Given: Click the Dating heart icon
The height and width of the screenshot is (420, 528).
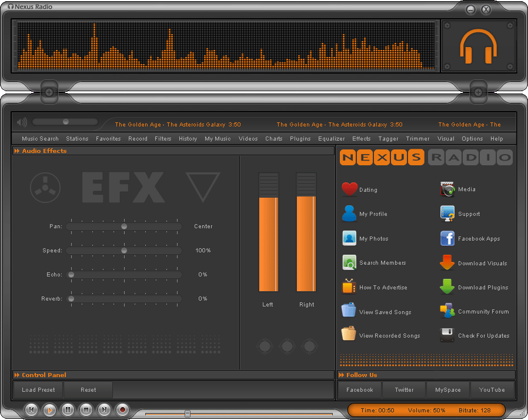Looking at the screenshot, I should (x=349, y=189).
